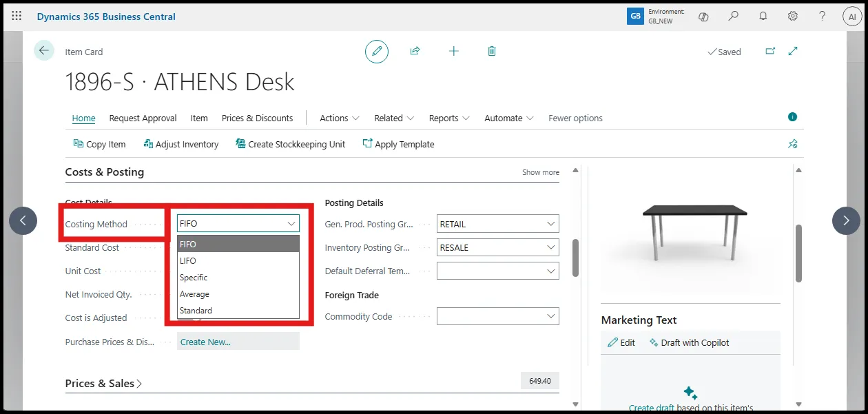The width and height of the screenshot is (868, 414).
Task: Go to previous record arrow
Action: pos(23,220)
